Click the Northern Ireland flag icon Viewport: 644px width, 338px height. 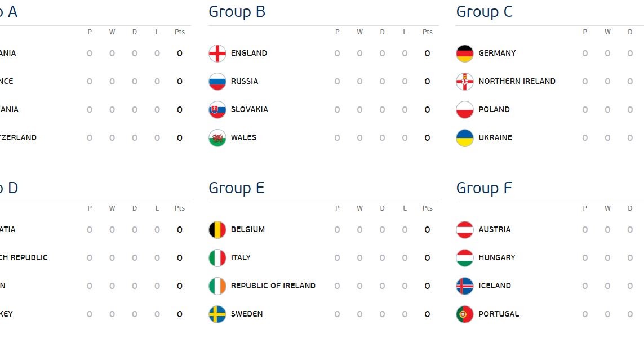tap(465, 81)
